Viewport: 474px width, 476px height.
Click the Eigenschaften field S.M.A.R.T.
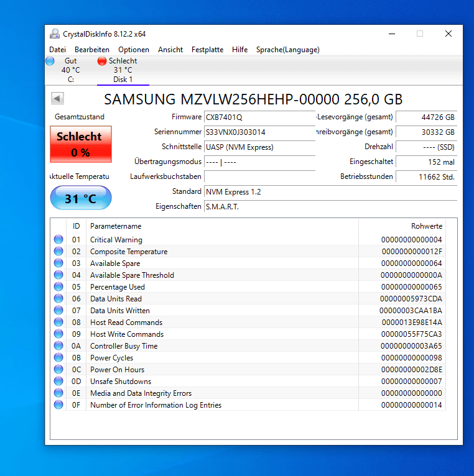pyautogui.click(x=330, y=206)
